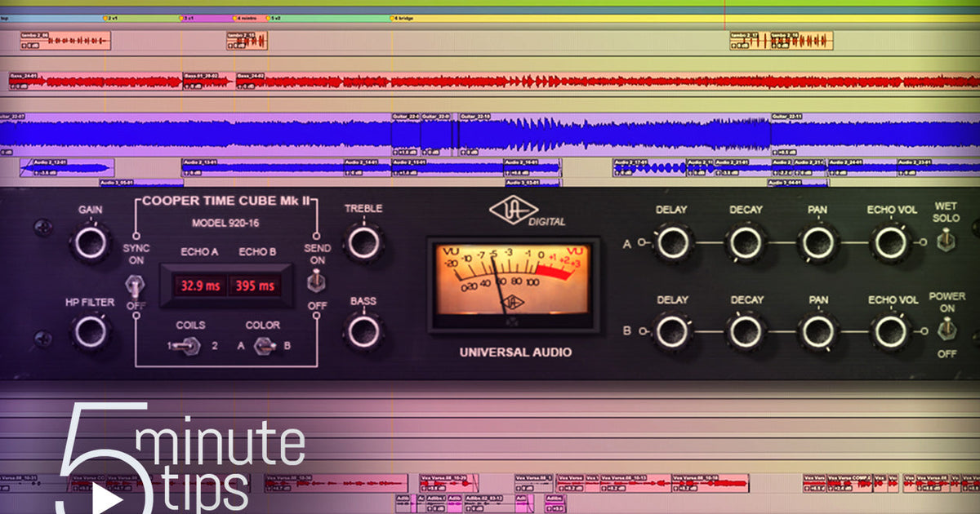This screenshot has width=980, height=514.
Task: Adjust channel B's Decay knob
Action: click(x=746, y=333)
